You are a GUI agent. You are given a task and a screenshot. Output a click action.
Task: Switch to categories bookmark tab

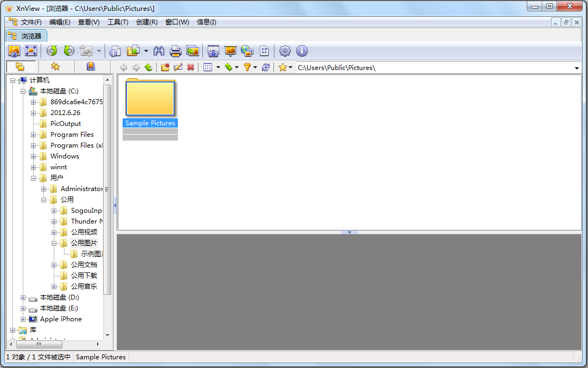(91, 67)
